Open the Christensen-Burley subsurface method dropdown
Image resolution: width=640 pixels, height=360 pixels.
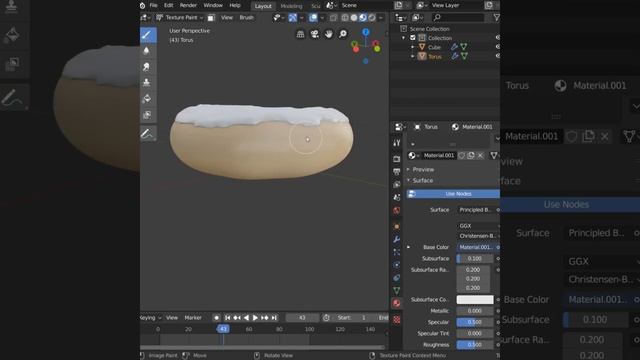(478, 236)
